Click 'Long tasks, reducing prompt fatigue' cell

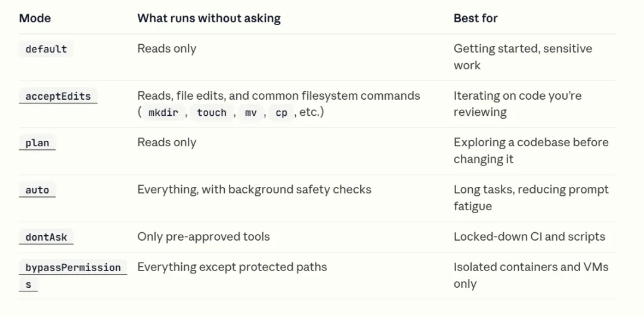click(x=531, y=198)
